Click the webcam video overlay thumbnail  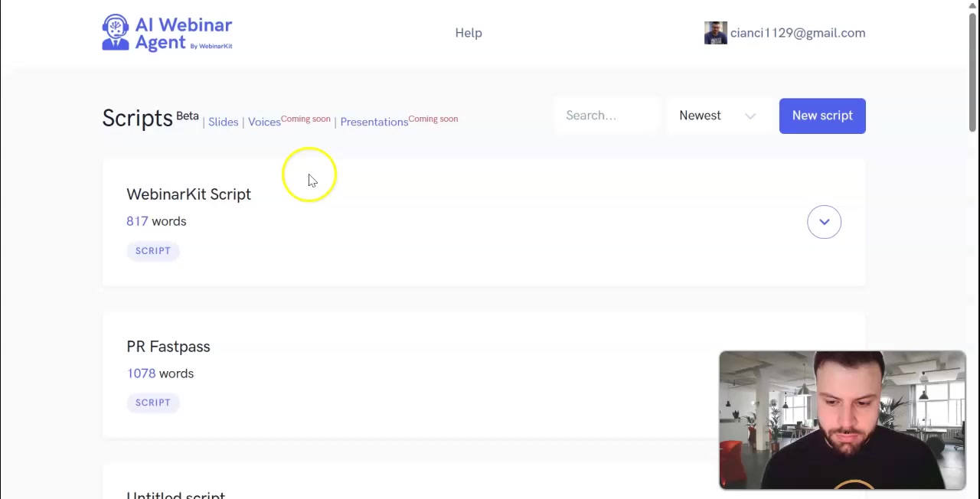coord(842,420)
